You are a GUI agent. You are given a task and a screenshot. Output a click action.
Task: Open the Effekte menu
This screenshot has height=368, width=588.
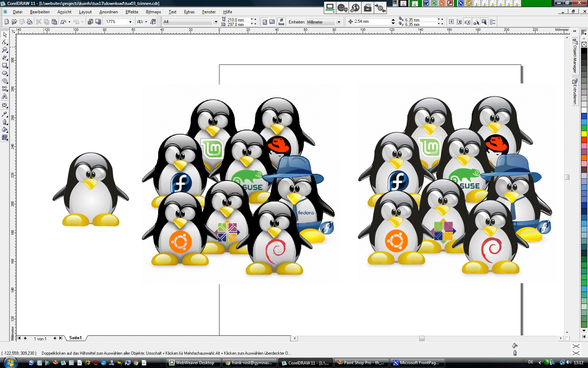[132, 12]
